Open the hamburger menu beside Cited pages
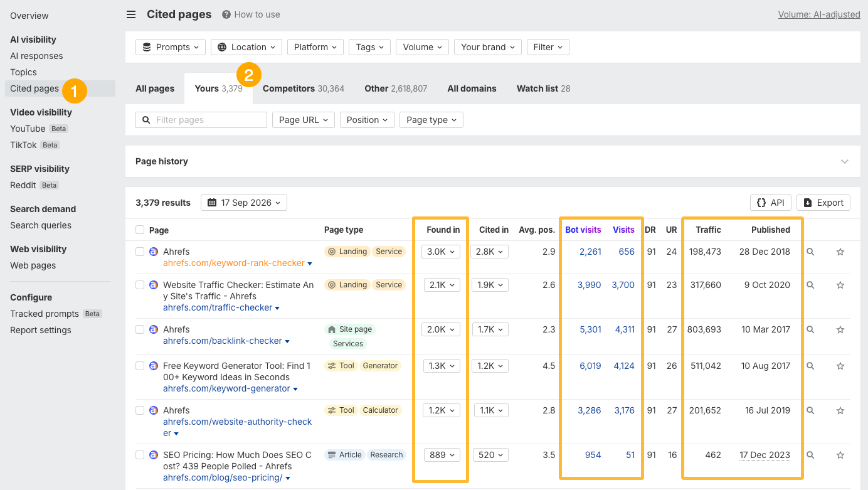The height and width of the screenshot is (490, 868). coord(130,14)
